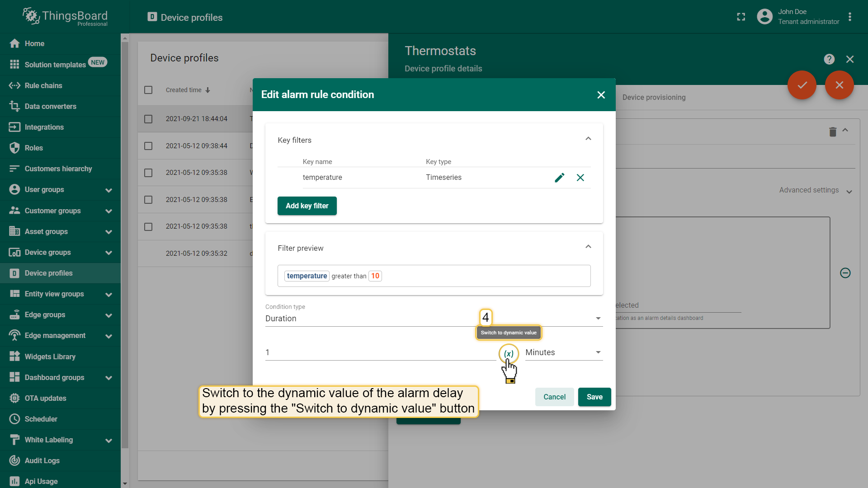Open Rule chains in sidebar

point(43,85)
